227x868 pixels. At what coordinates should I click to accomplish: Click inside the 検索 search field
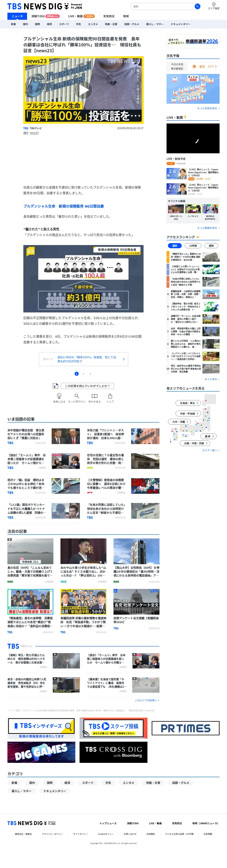(163, 6)
